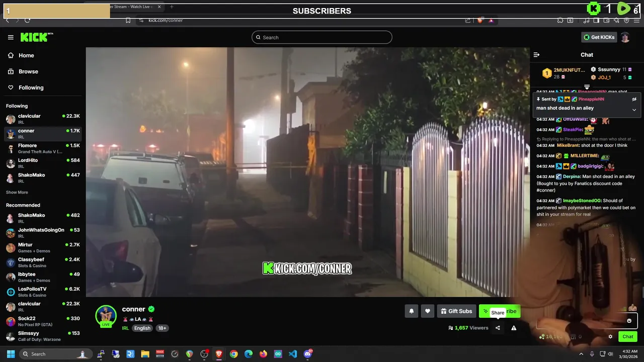Open 2MUKNFUT top gifter entry
644x362 pixels.
coord(565,73)
